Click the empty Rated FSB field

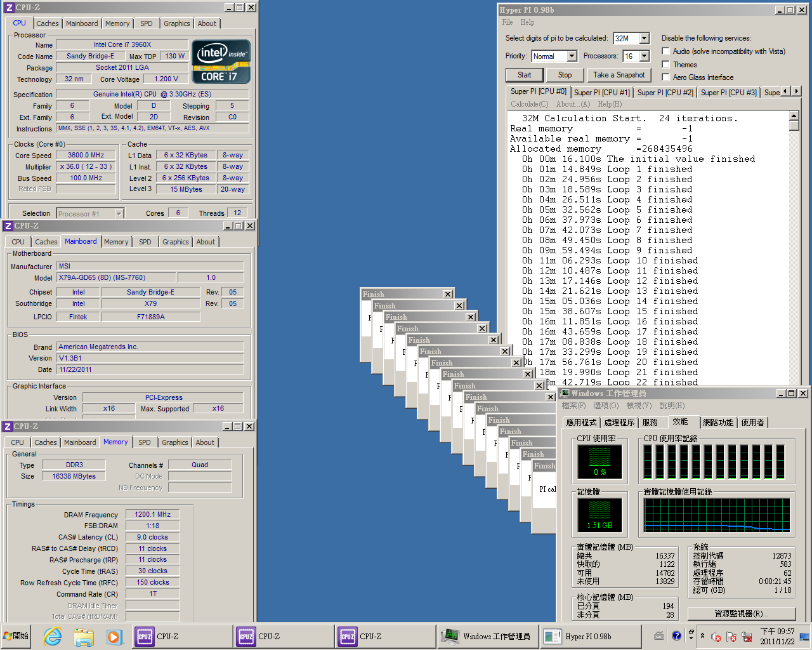86,189
